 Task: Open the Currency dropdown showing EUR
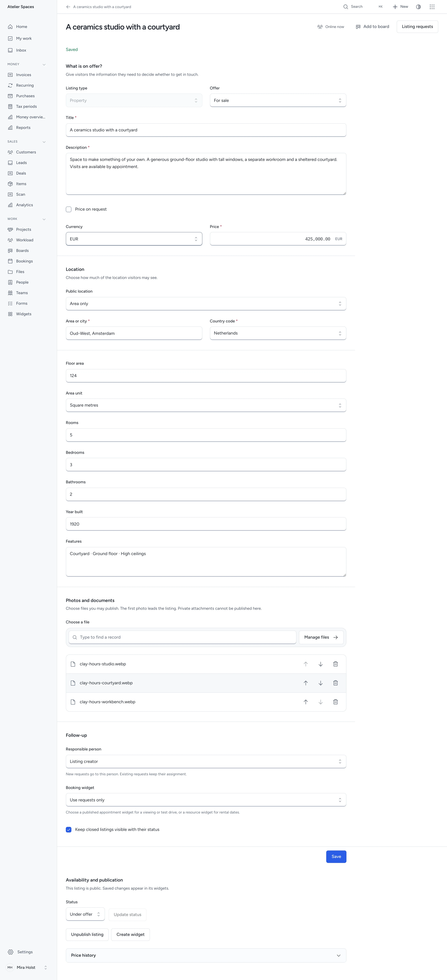coord(134,239)
